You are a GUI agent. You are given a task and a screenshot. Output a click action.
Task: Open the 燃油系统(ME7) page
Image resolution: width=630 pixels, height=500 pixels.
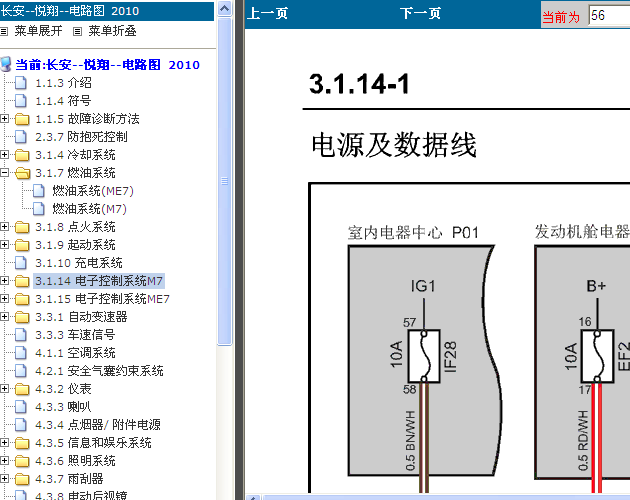pyautogui.click(x=93, y=191)
